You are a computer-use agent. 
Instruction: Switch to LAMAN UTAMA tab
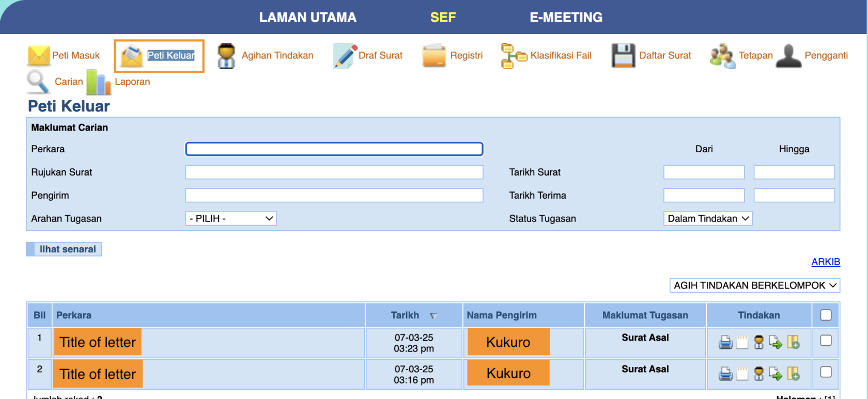click(307, 18)
